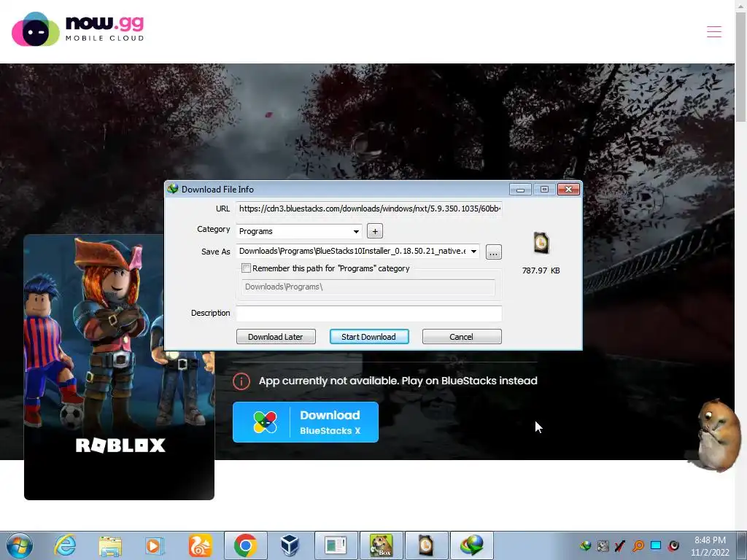Launch Internet Explorer from taskbar

coord(65,545)
